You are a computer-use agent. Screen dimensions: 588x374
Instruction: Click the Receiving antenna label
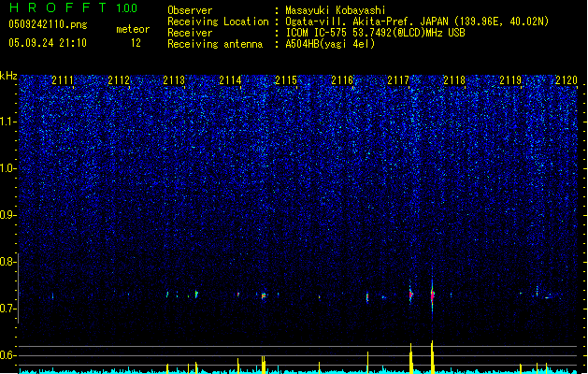[215, 44]
